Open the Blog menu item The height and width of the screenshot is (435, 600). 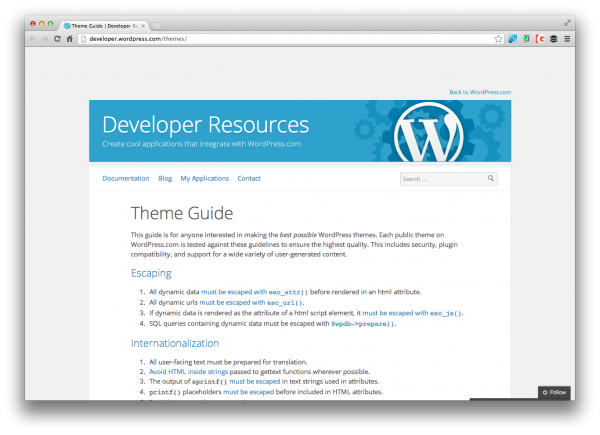(x=165, y=178)
